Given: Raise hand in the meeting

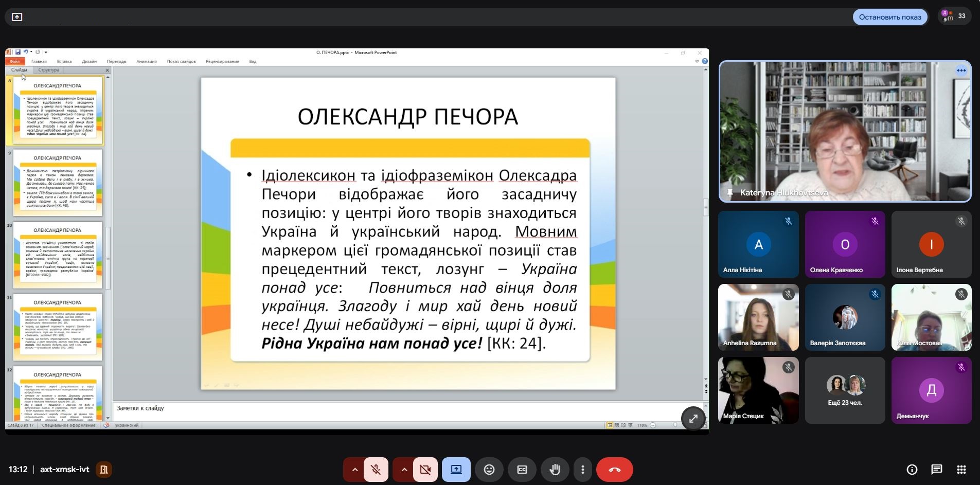Looking at the screenshot, I should coord(554,469).
